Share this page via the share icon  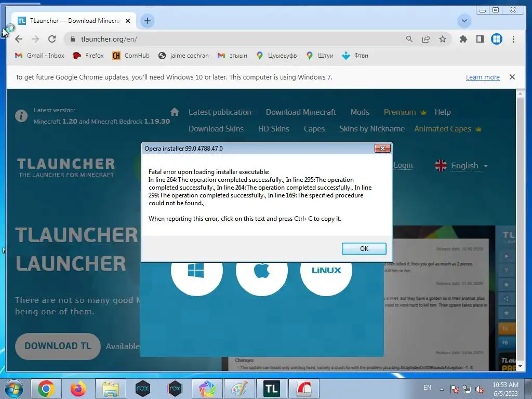tap(426, 39)
